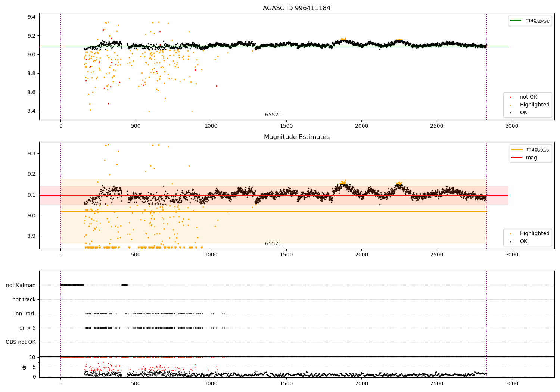560x392 pixels.
Task: Select the mag AGASC legend label
Action: [x=537, y=21]
